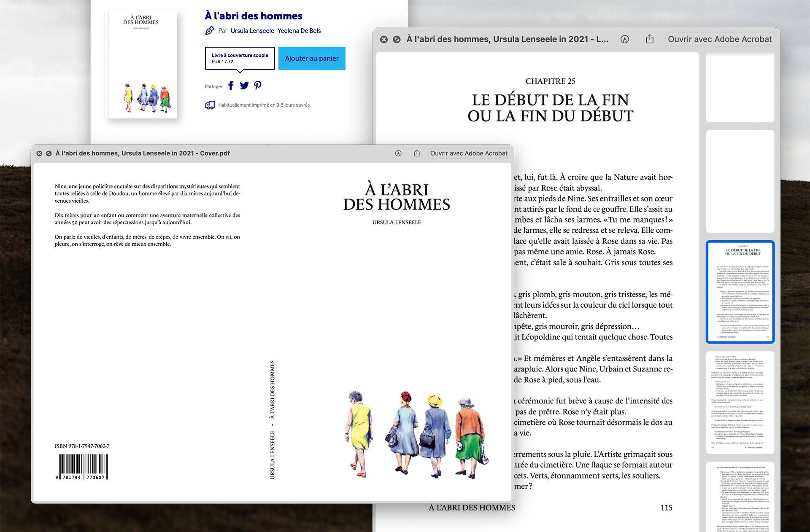Click the circular slash icon in the Cover.pdf window

tap(49, 153)
